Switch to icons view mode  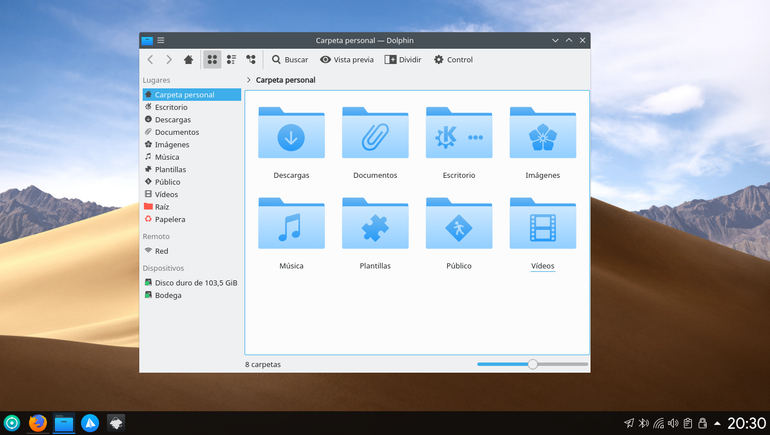tap(212, 59)
